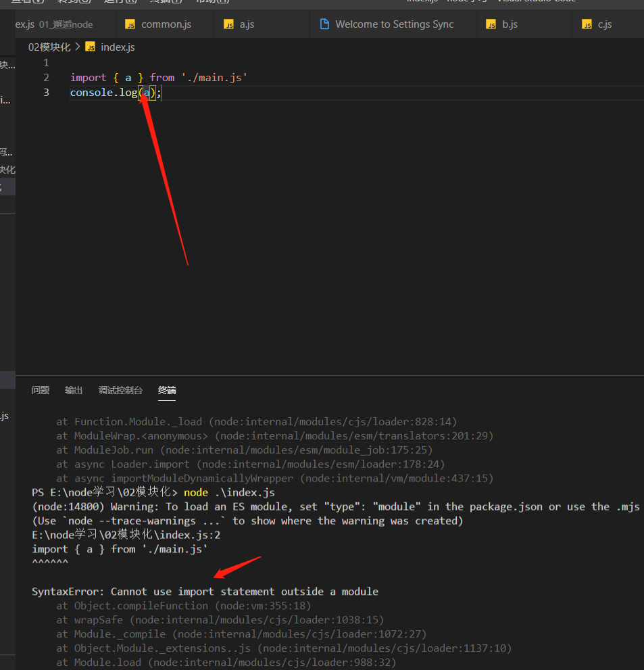Screen dimensions: 644x670
Task: Click the .js item in the left sidebar
Action: pos(5,414)
